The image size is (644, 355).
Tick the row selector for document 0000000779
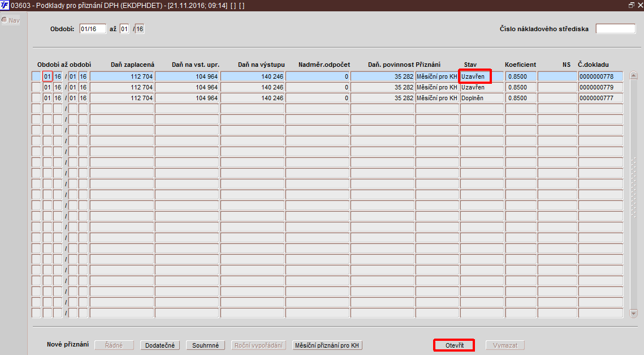[36, 87]
